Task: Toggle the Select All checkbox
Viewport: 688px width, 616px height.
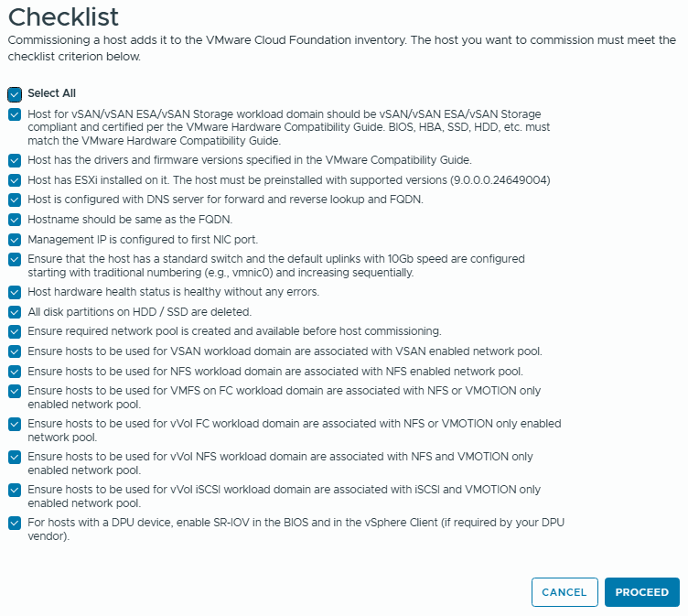Action: pos(14,93)
